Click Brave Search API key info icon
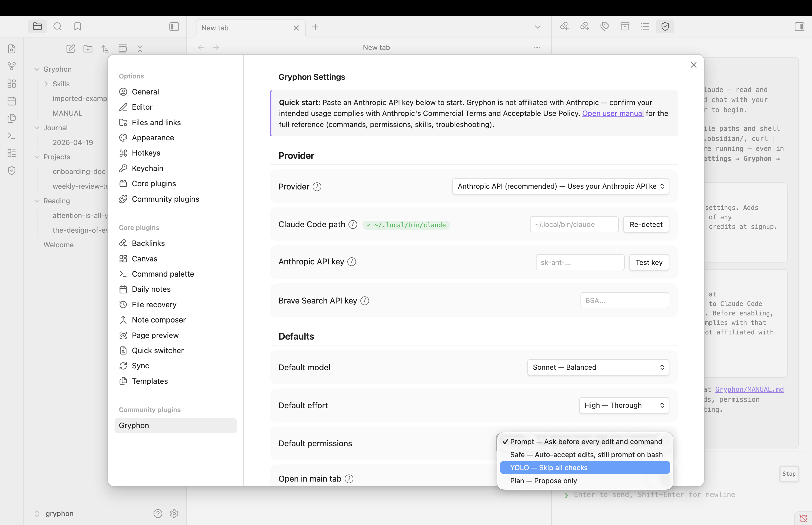812x525 pixels. pos(364,301)
